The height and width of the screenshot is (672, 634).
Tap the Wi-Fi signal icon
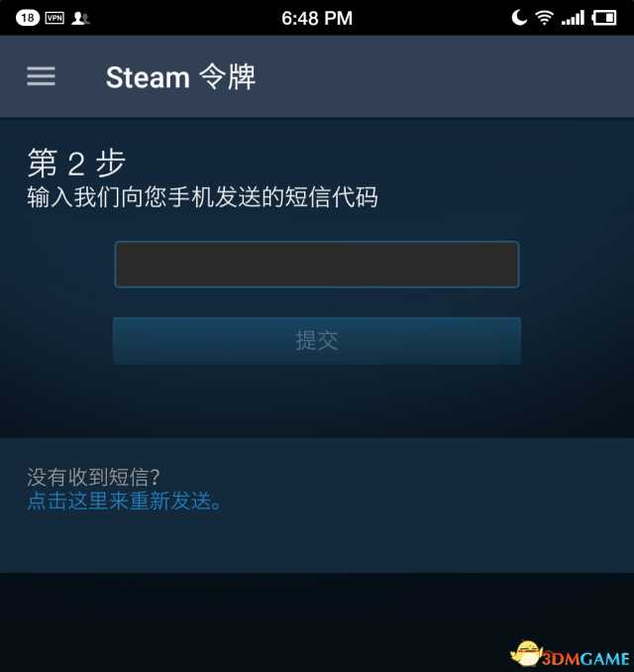pos(544,18)
